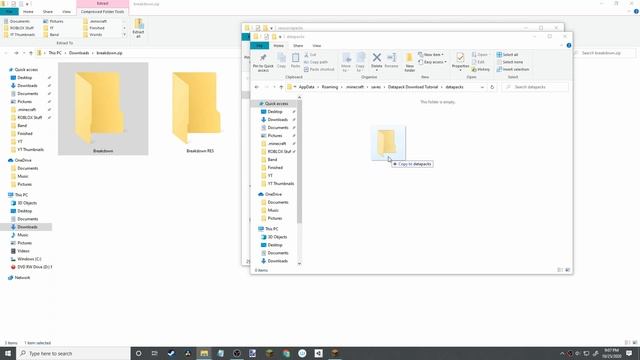The image size is (640, 360).
Task: Select Network in left window sidebar
Action: [22, 278]
